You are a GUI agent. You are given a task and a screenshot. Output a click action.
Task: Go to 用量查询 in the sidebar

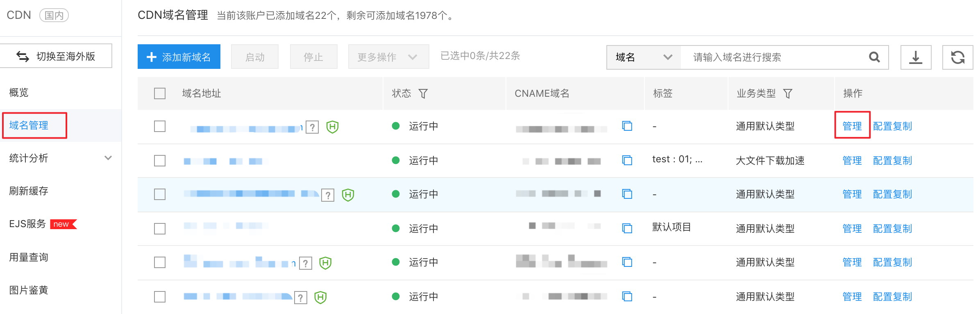click(x=29, y=257)
